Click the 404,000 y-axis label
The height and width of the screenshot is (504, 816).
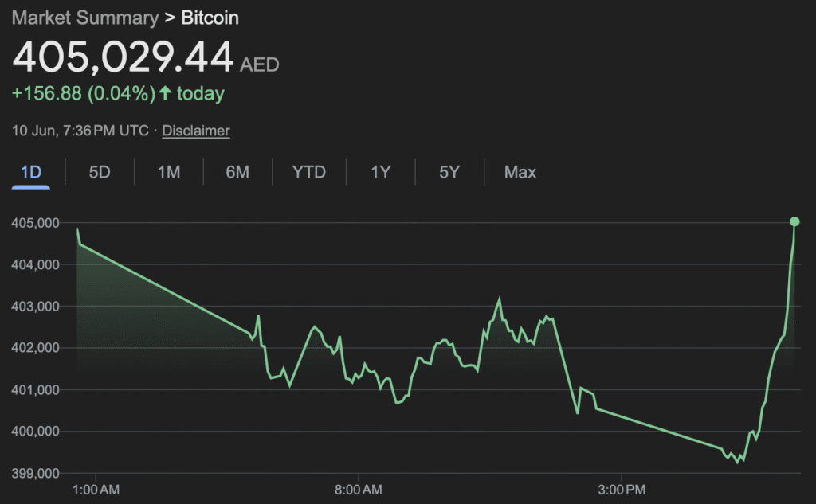click(35, 265)
